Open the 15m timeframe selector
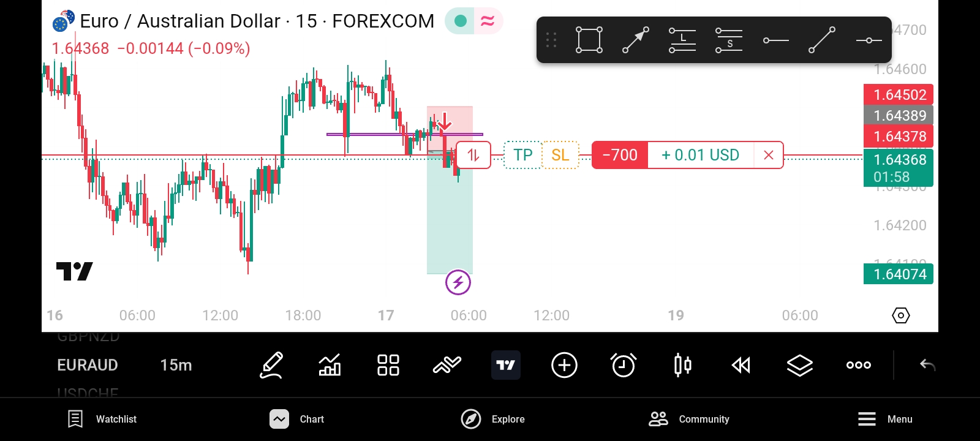The image size is (980, 441). tap(176, 365)
